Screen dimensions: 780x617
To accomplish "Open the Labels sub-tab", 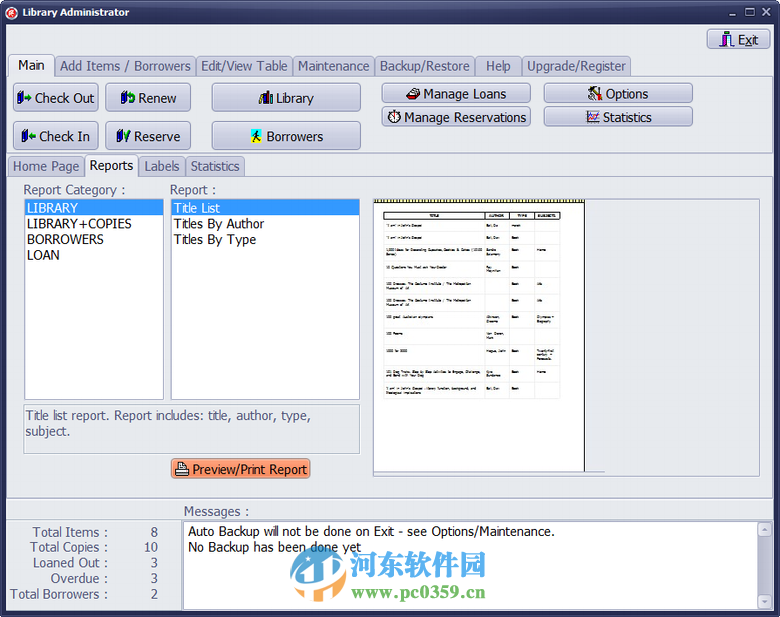I will point(162,166).
